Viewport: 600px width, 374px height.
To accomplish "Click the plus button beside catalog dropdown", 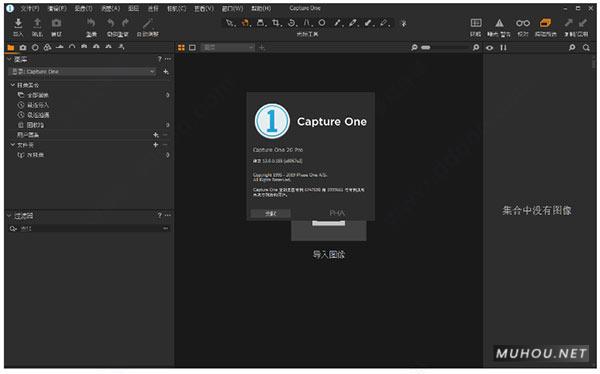I will [x=166, y=72].
